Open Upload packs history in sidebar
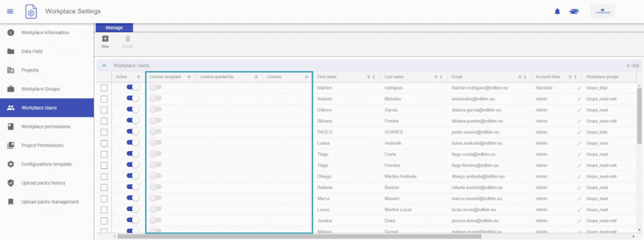Screen dimensions: 644x240 click(x=47, y=183)
